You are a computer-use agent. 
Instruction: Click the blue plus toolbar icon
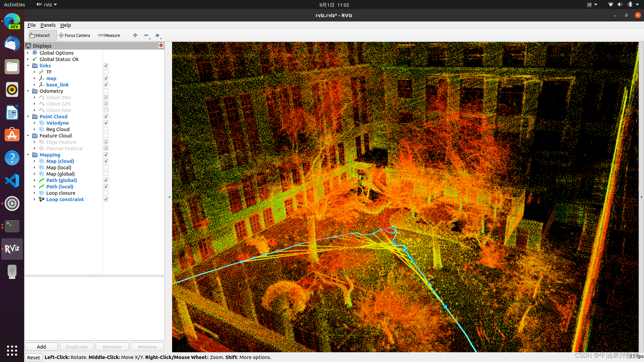[x=135, y=35]
